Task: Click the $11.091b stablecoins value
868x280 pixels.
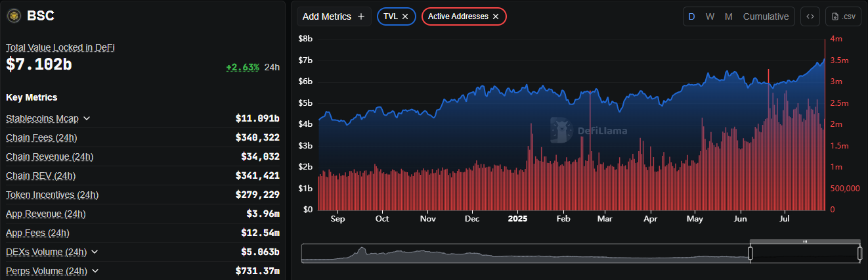Action: coord(257,118)
